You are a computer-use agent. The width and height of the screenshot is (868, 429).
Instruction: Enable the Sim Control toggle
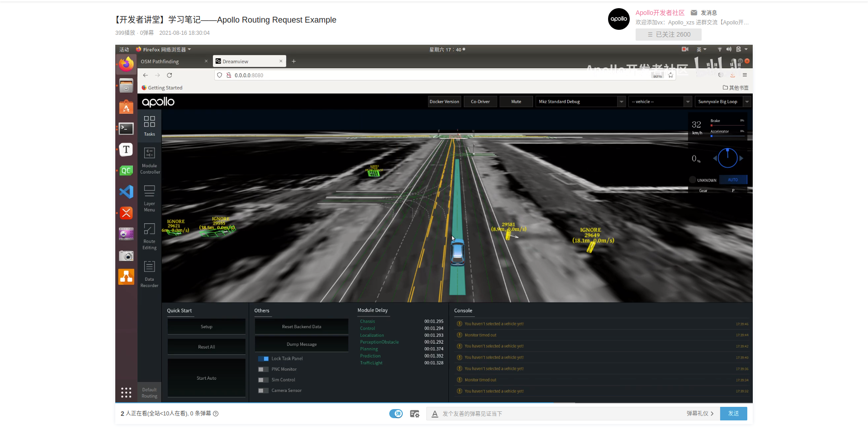[x=264, y=380]
